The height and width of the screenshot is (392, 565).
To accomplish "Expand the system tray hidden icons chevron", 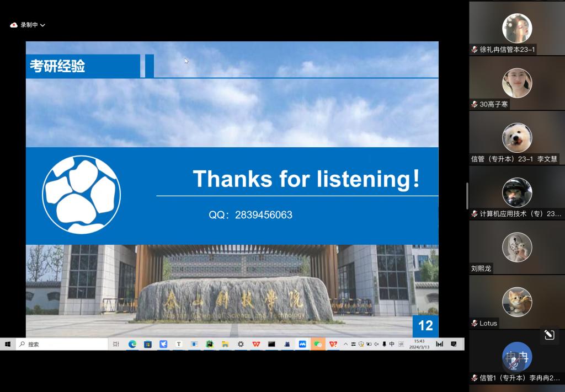I will point(346,344).
